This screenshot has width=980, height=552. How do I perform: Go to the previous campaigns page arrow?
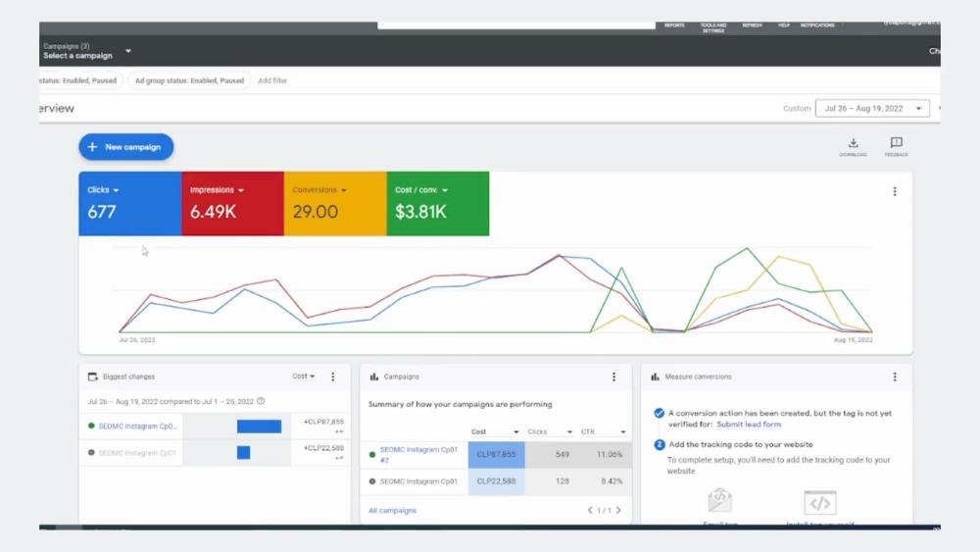click(x=589, y=510)
